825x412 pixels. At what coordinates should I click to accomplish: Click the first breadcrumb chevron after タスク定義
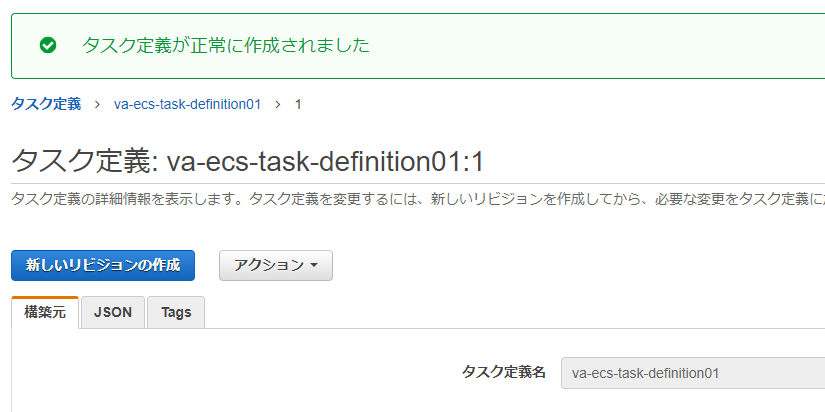[98, 104]
